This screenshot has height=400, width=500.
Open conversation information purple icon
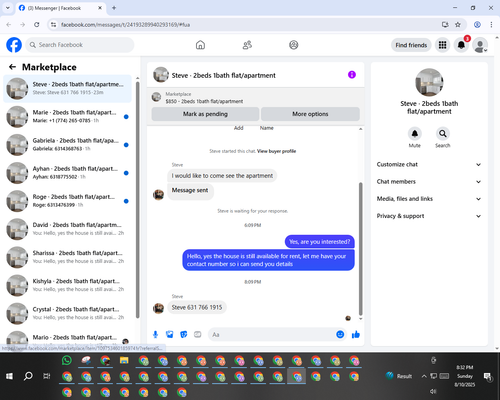(352, 75)
